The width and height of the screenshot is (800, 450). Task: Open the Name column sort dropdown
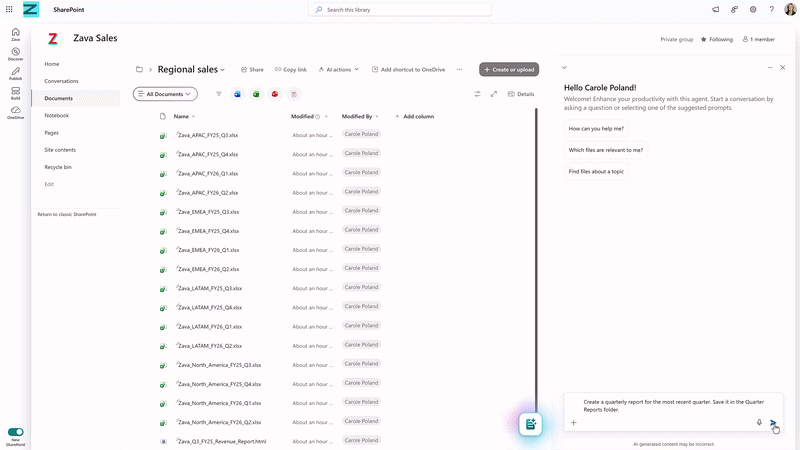(193, 116)
